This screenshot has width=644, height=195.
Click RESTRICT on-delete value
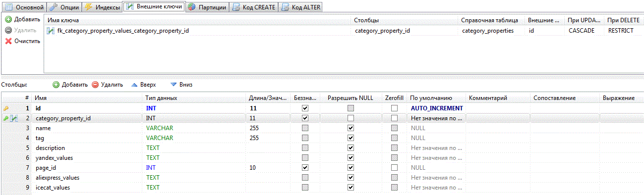point(621,31)
